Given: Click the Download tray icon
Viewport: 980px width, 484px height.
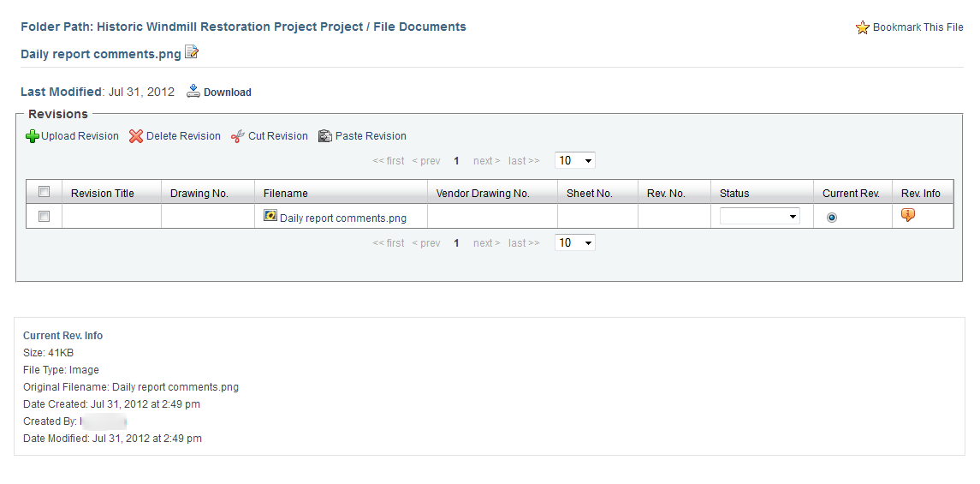Looking at the screenshot, I should coord(193,92).
